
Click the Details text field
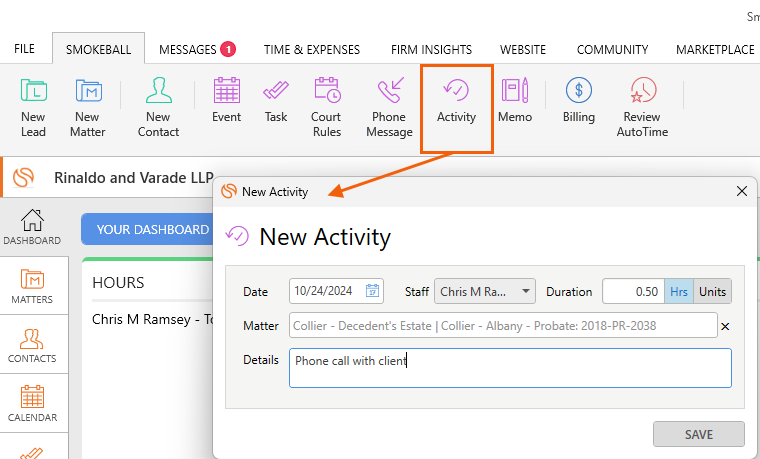[510, 368]
